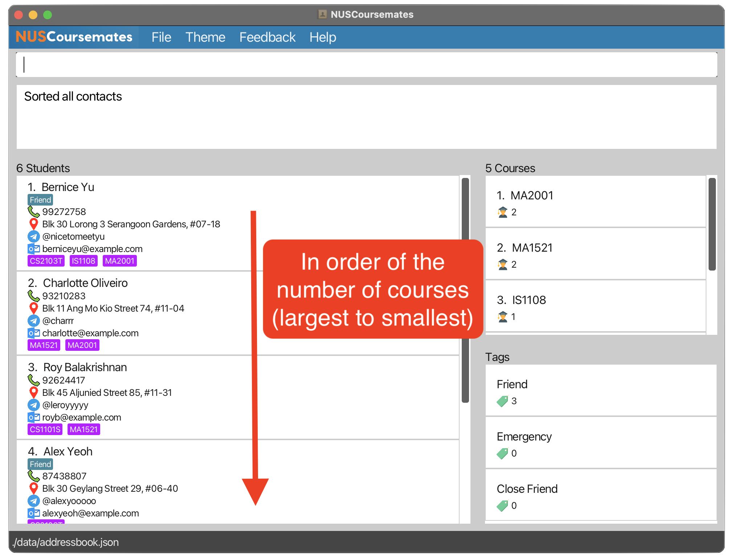This screenshot has width=734, height=560.
Task: Open the Theme menu
Action: point(205,37)
